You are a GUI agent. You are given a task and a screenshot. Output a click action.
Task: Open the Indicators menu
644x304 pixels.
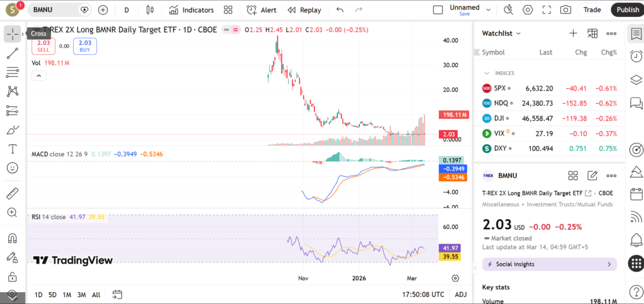[x=191, y=10]
